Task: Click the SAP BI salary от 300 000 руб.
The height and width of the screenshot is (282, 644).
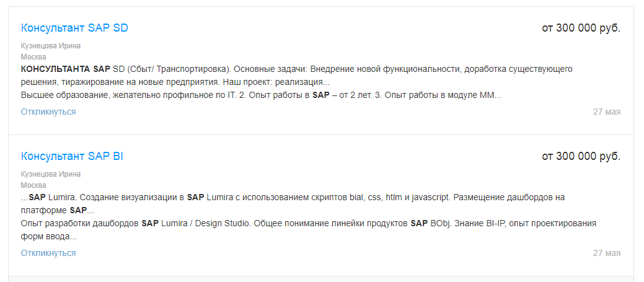Action: [x=581, y=156]
